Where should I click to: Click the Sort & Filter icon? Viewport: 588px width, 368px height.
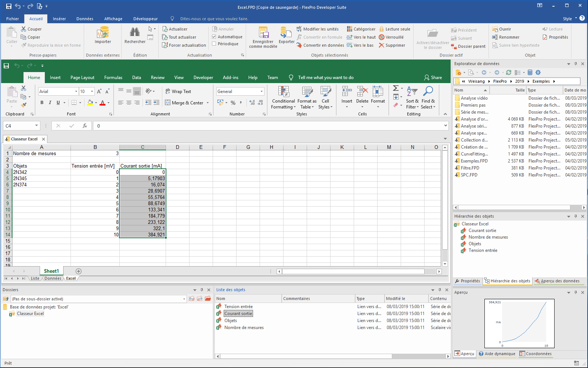pyautogui.click(x=412, y=92)
